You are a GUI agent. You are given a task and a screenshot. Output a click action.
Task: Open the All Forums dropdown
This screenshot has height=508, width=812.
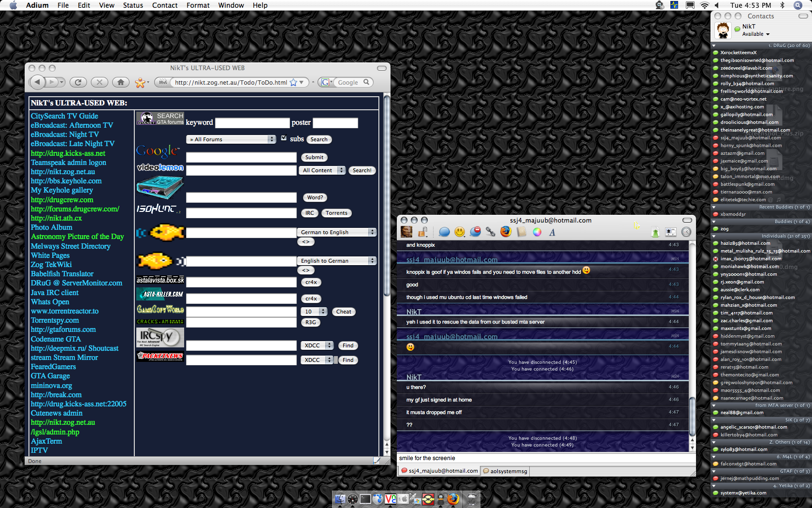pyautogui.click(x=231, y=139)
